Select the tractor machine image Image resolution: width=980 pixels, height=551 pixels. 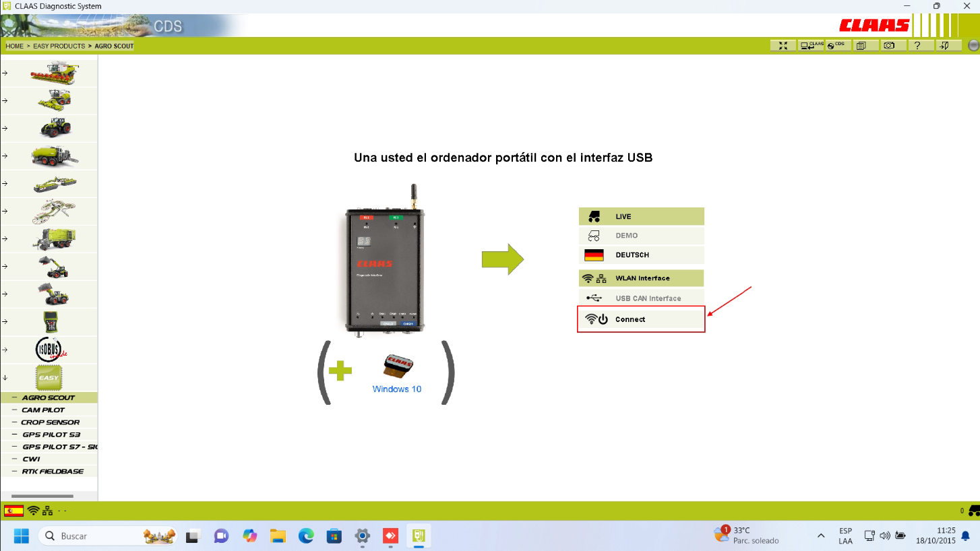(56, 128)
